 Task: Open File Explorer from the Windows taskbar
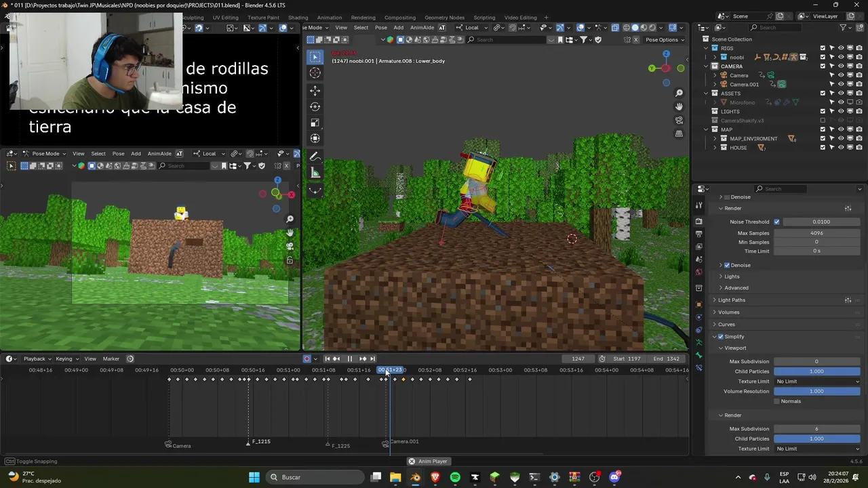[395, 477]
